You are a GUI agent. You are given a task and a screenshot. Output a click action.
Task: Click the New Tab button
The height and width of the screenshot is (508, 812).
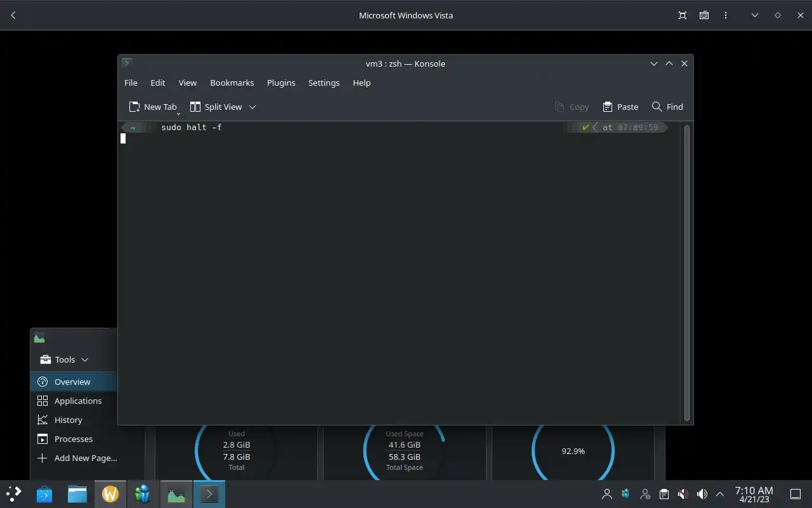click(x=152, y=107)
